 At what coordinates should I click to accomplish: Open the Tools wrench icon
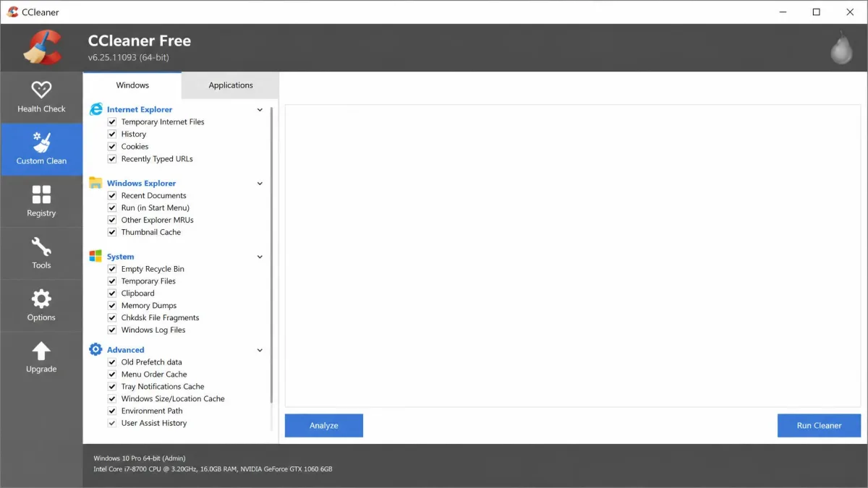click(41, 247)
